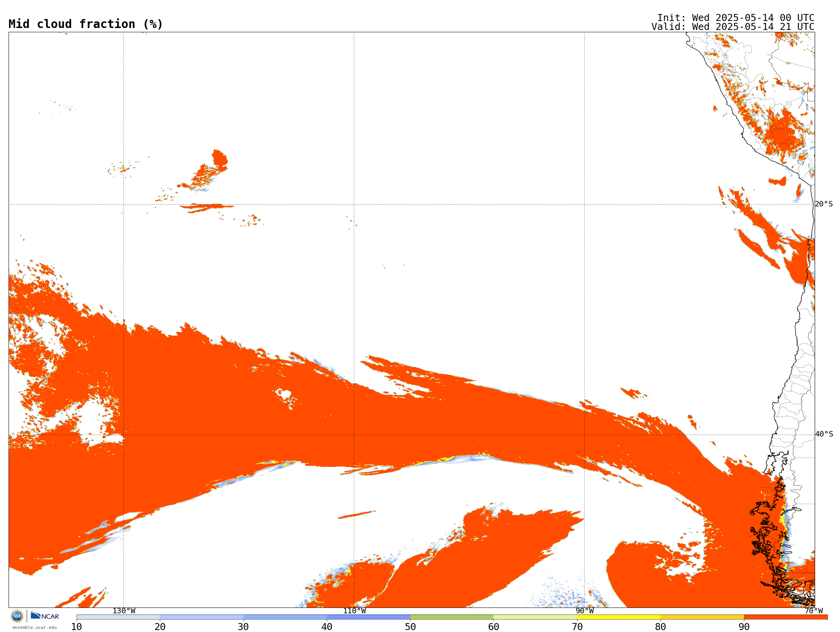Screen dimensions: 840x632
Task: Click the 110°W longitude label
Action: [x=354, y=611]
